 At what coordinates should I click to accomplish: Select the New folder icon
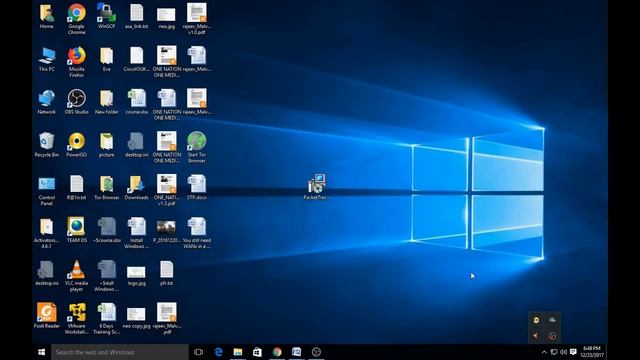[x=107, y=101]
